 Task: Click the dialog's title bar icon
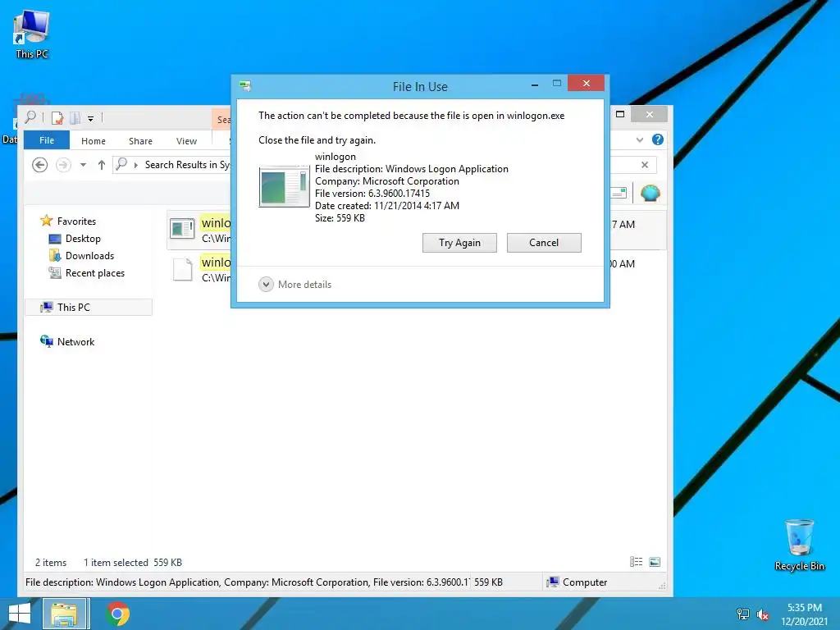click(245, 86)
